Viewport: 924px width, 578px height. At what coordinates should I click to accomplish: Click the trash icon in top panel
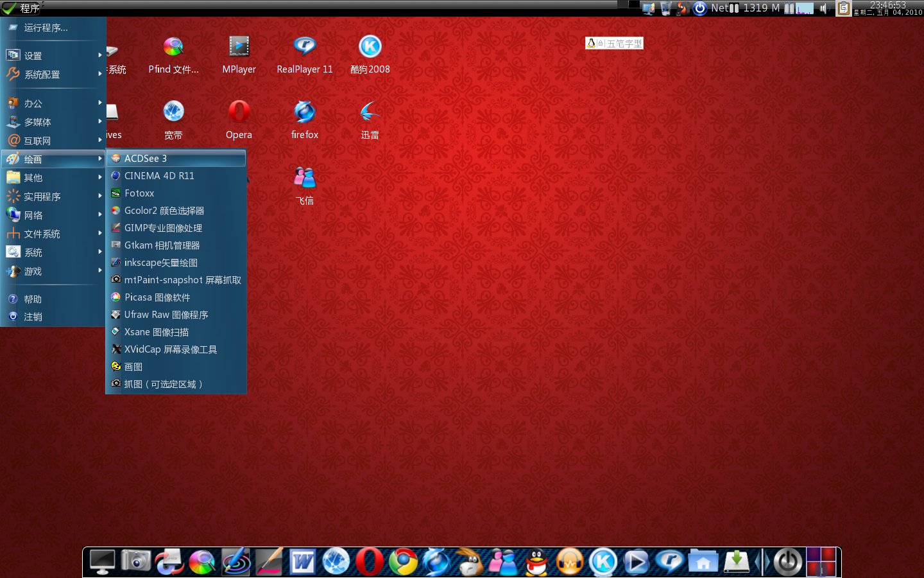[665, 8]
